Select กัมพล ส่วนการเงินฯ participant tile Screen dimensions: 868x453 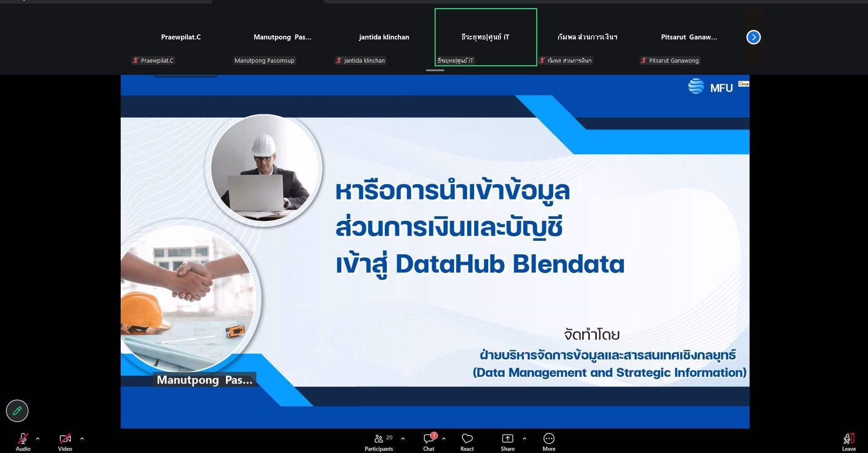tap(587, 37)
